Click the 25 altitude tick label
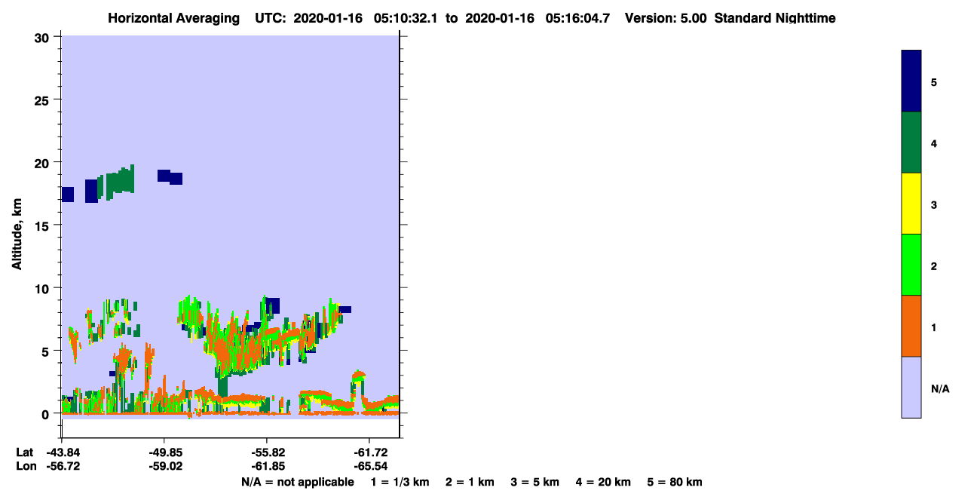Viewport: 980px width, 503px height. point(43,100)
